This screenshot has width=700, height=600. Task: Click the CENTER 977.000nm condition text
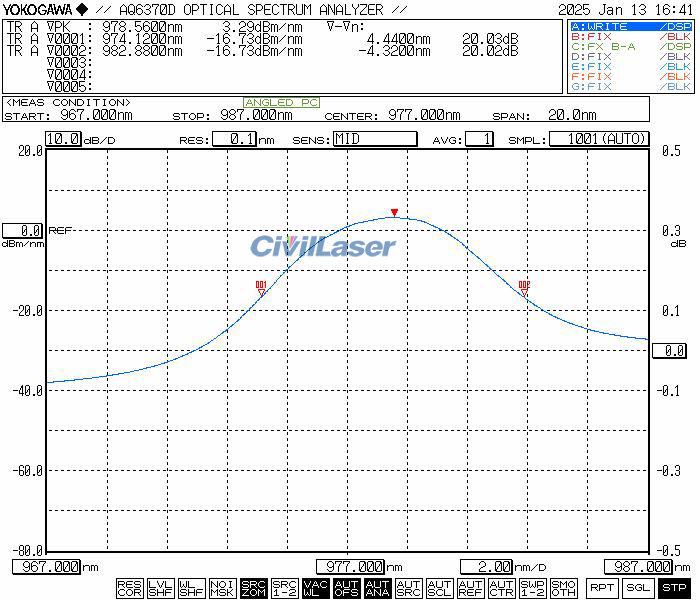[x=392, y=115]
